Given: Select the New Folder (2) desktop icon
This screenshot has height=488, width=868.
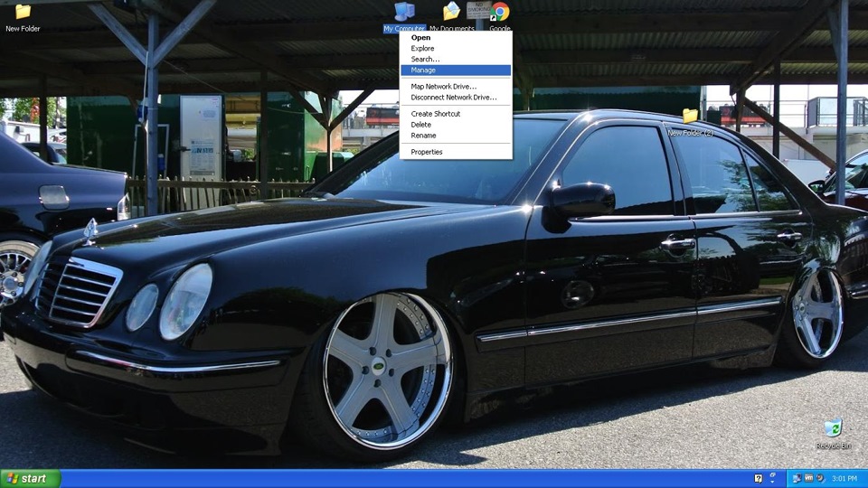Looking at the screenshot, I should click(x=690, y=117).
